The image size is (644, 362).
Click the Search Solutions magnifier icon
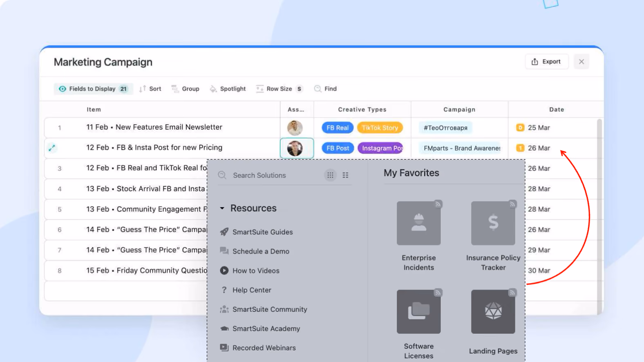pos(222,175)
